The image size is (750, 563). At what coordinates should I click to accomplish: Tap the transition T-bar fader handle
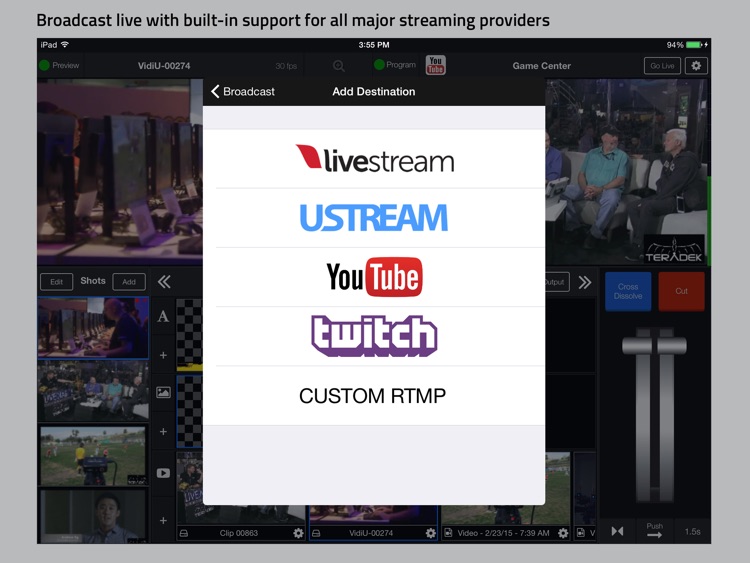tap(654, 345)
